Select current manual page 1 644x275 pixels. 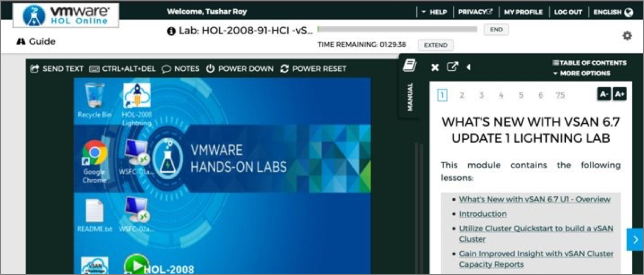pos(442,96)
